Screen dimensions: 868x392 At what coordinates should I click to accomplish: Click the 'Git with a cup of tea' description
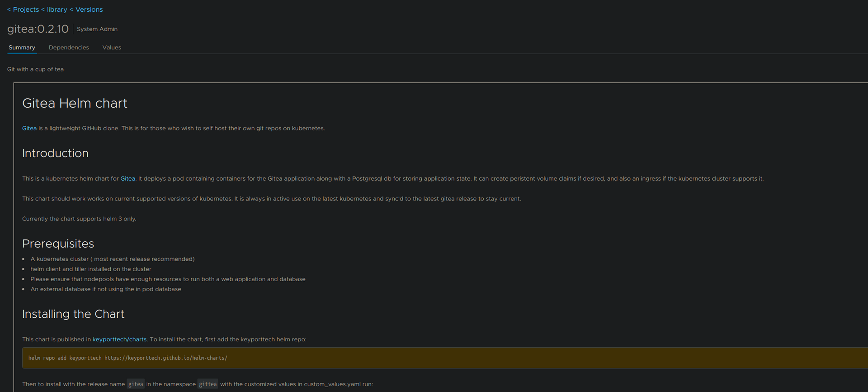(35, 69)
